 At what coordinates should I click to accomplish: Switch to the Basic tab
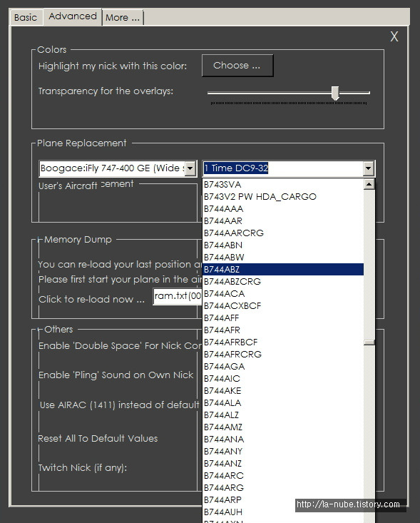[26, 17]
